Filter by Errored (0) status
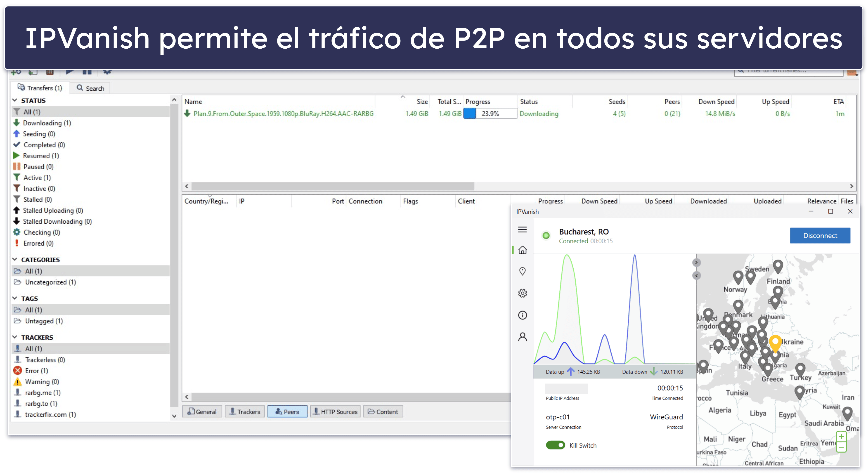This screenshot has width=868, height=473. tap(90, 243)
